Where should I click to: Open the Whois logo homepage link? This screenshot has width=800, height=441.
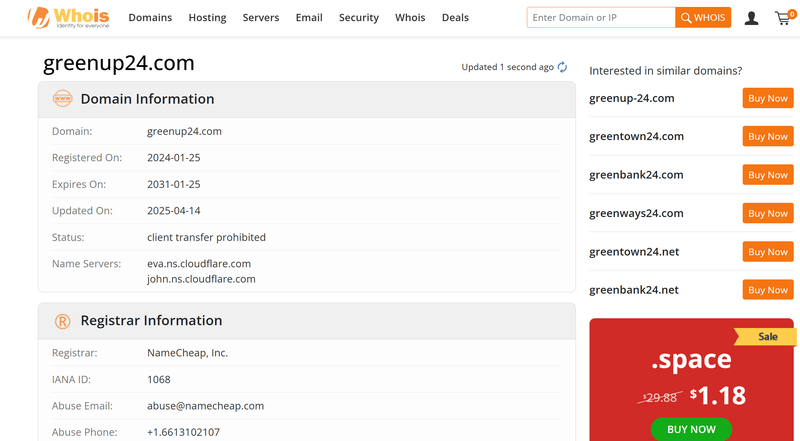pos(68,18)
